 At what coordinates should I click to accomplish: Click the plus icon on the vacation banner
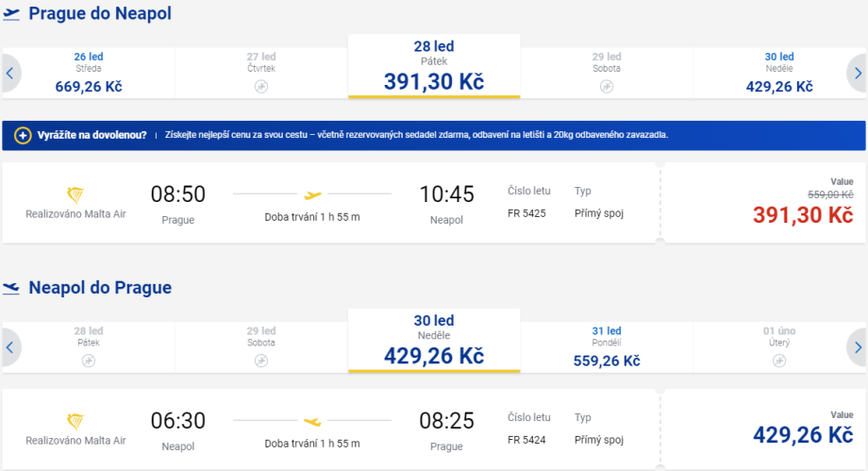24,135
